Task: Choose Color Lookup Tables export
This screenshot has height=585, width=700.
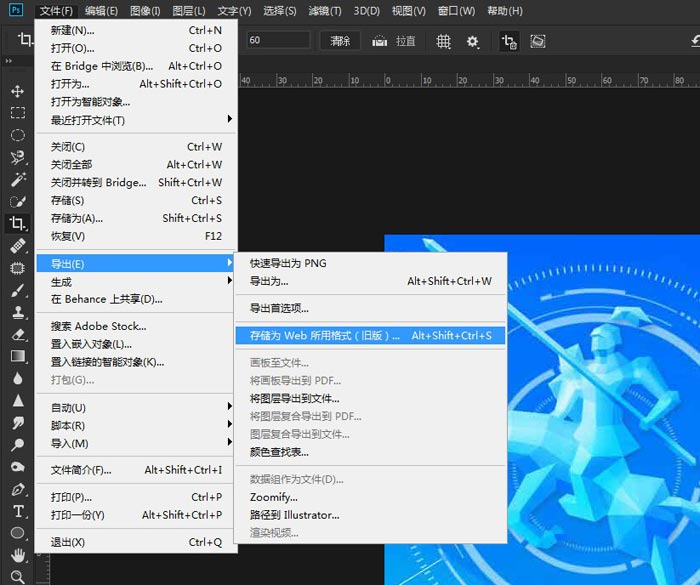Action: [370, 452]
